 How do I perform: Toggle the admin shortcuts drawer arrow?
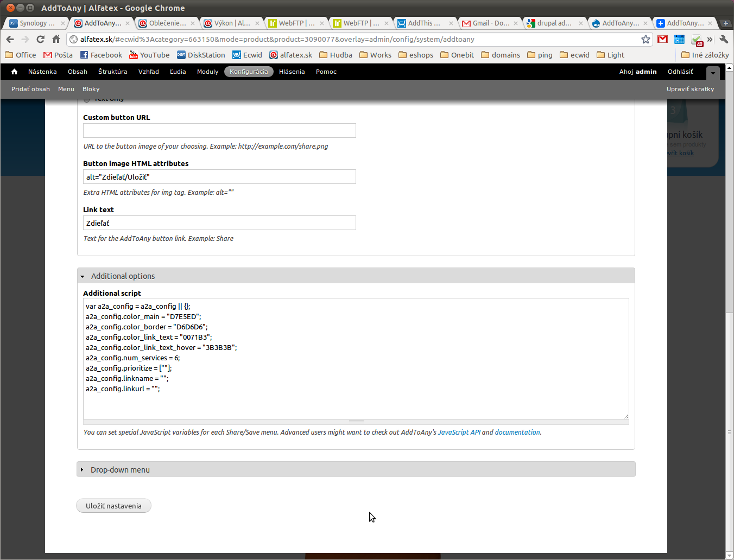pyautogui.click(x=713, y=73)
